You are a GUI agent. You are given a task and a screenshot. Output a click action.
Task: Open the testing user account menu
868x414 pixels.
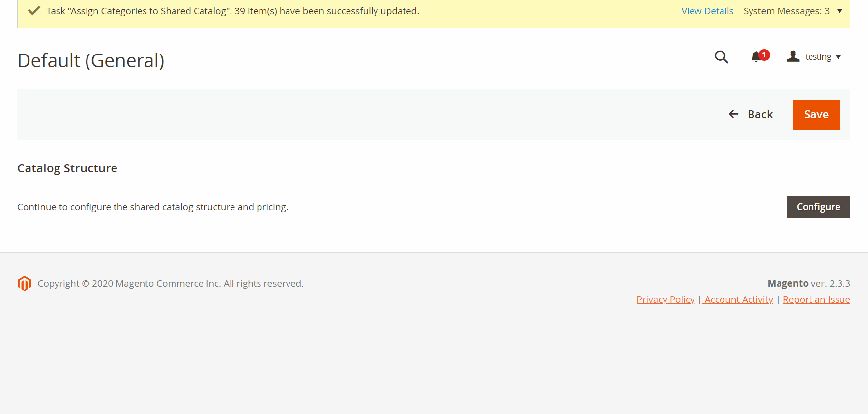click(x=818, y=57)
